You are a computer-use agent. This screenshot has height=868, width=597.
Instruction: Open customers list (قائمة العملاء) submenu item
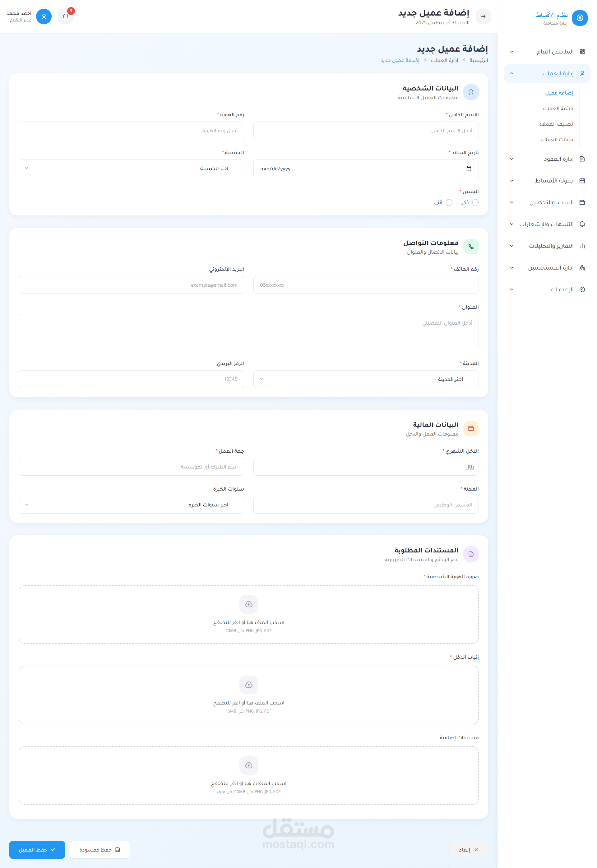click(x=558, y=108)
